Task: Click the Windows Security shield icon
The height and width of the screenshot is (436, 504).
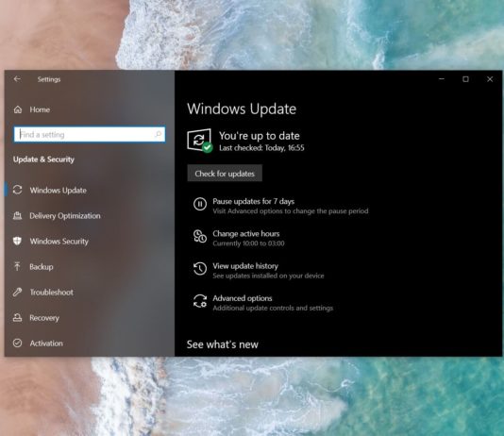Action: point(17,241)
